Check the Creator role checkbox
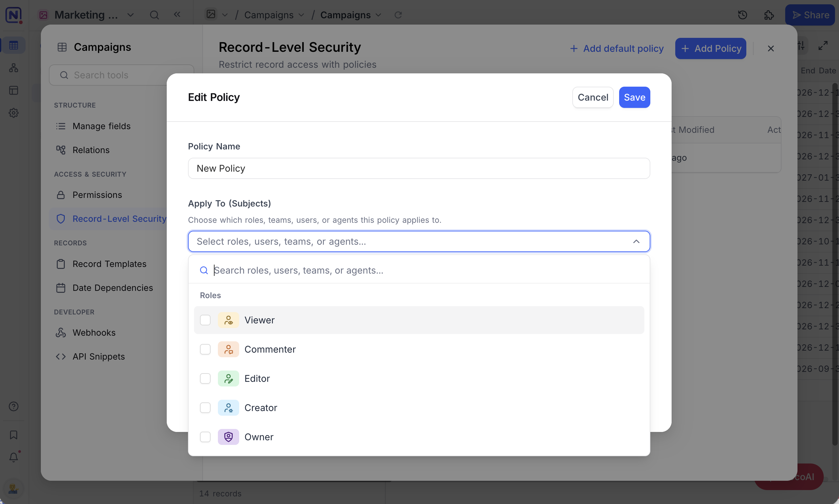This screenshot has width=839, height=504. (205, 407)
